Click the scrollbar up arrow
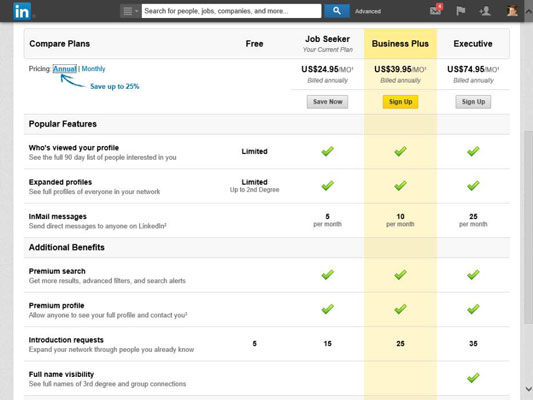The height and width of the screenshot is (400, 533). click(529, 11)
